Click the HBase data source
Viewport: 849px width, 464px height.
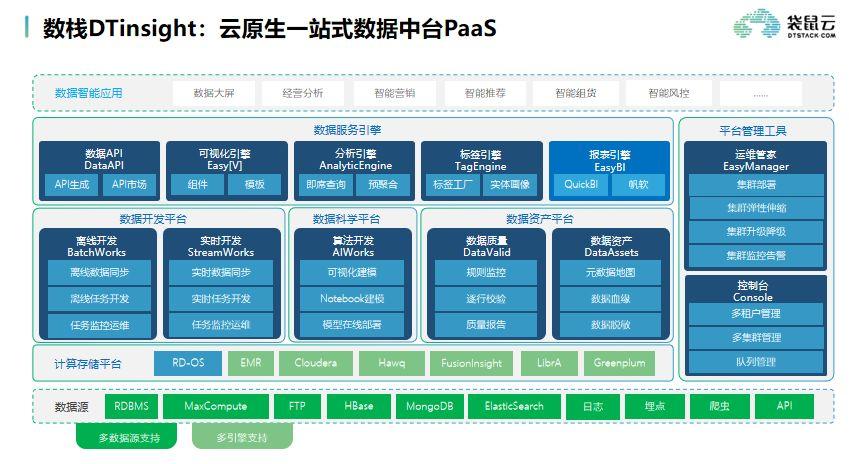pyautogui.click(x=358, y=406)
